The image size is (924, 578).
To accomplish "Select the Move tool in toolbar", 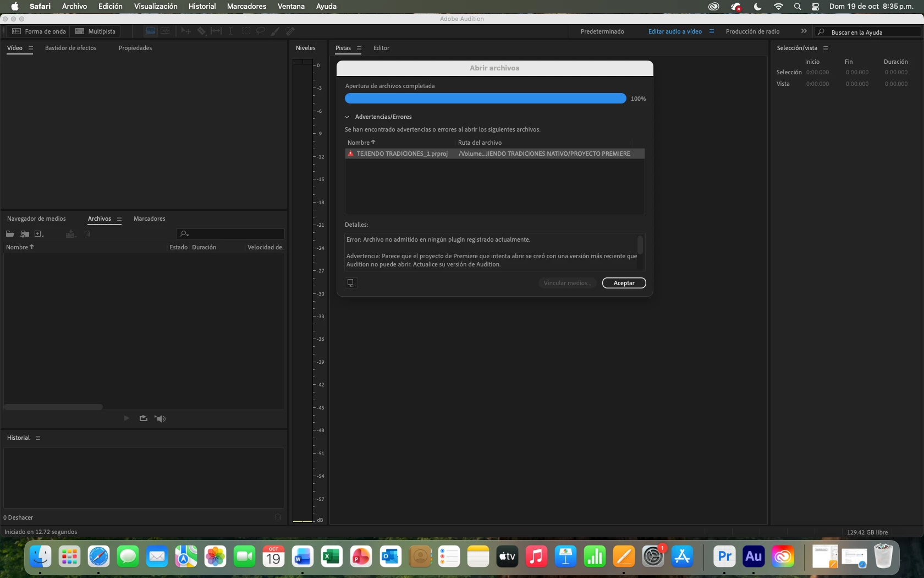I will point(186,31).
